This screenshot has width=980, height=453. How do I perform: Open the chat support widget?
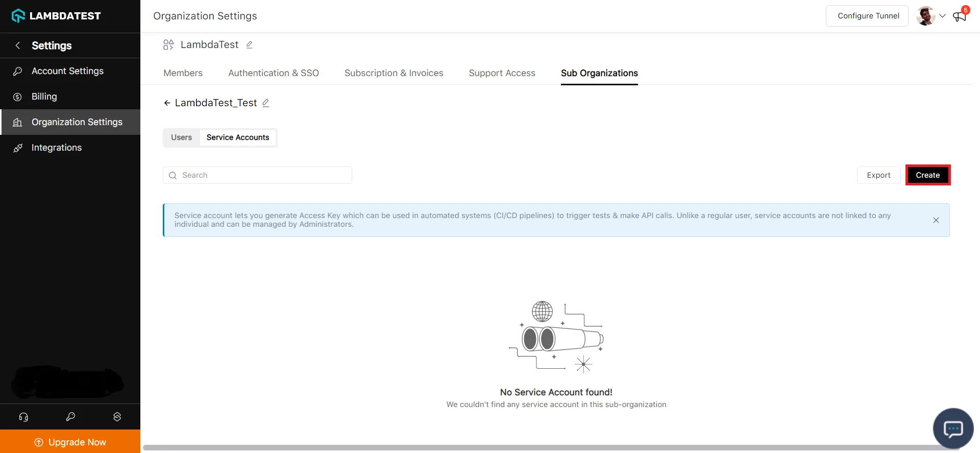(x=952, y=428)
